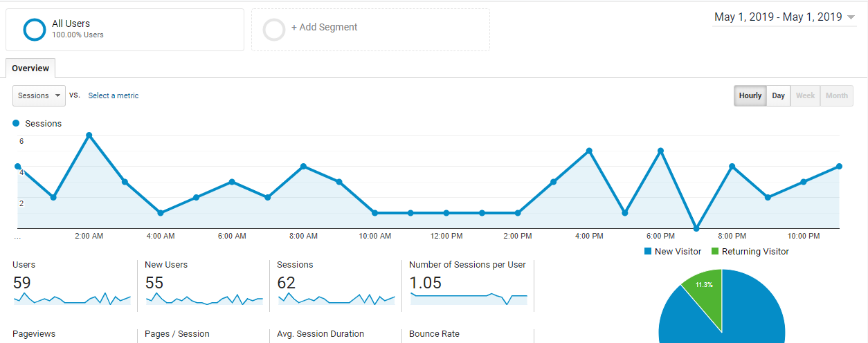Screen dimensions: 868x343
Task: Switch to the Overview tab
Action: tap(30, 68)
